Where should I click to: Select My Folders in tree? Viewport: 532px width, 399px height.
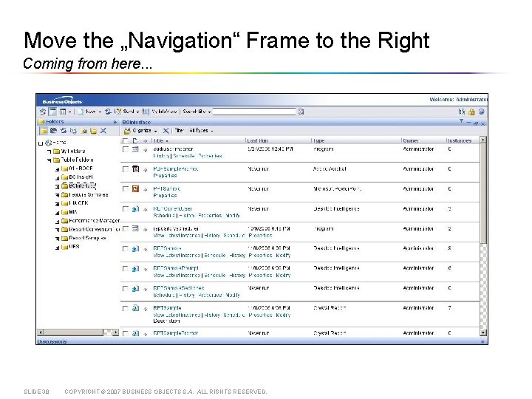72,151
